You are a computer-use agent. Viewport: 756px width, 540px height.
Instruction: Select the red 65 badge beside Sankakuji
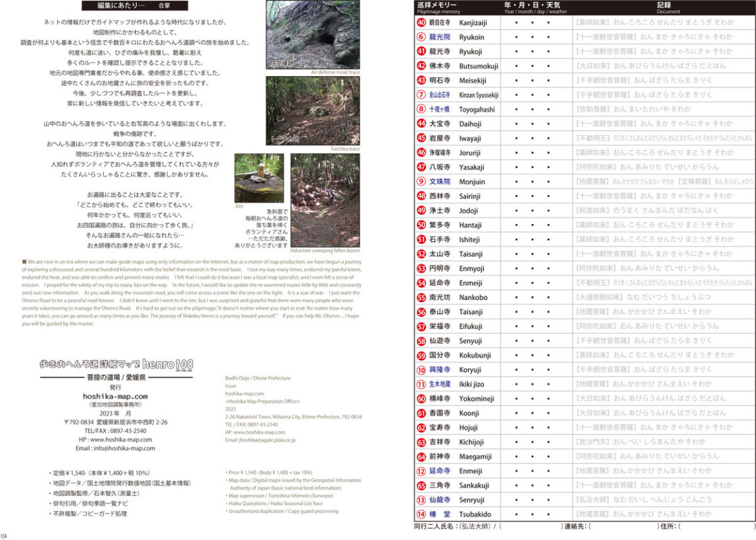click(421, 485)
